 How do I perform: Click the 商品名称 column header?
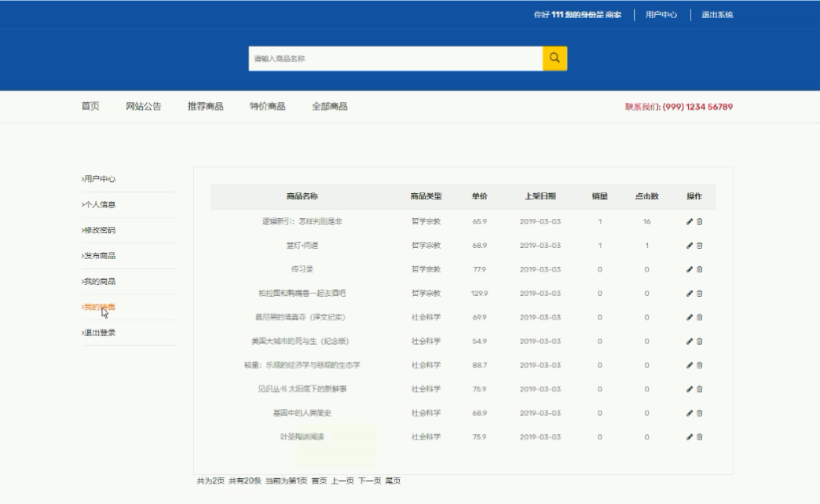coord(302,196)
